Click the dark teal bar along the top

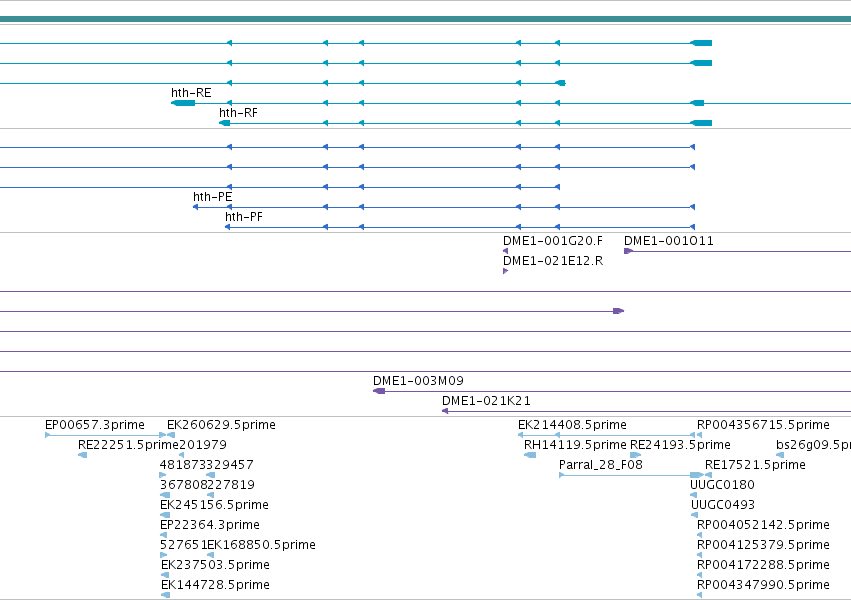point(426,20)
